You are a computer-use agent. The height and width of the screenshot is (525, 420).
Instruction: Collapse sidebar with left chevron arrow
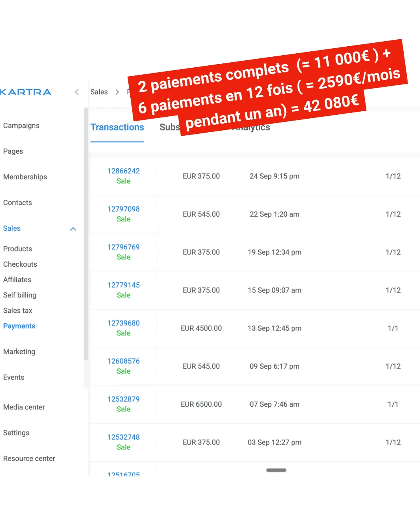(x=77, y=92)
